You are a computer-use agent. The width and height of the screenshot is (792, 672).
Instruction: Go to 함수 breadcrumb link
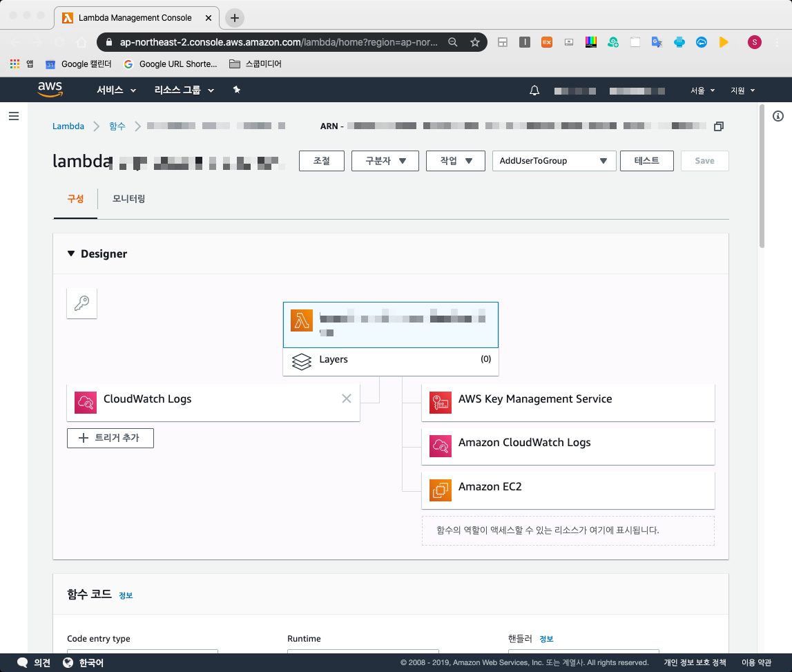[x=117, y=126]
